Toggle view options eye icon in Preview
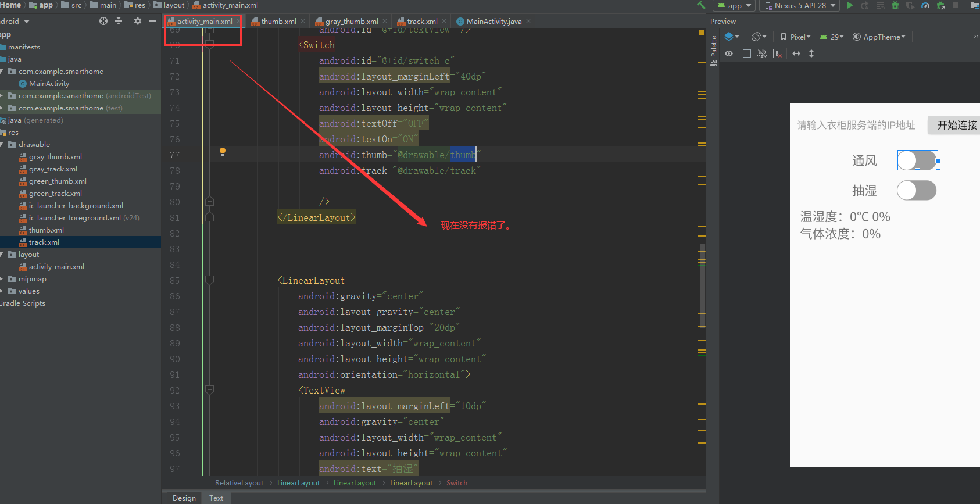Image resolution: width=980 pixels, height=504 pixels. [729, 53]
